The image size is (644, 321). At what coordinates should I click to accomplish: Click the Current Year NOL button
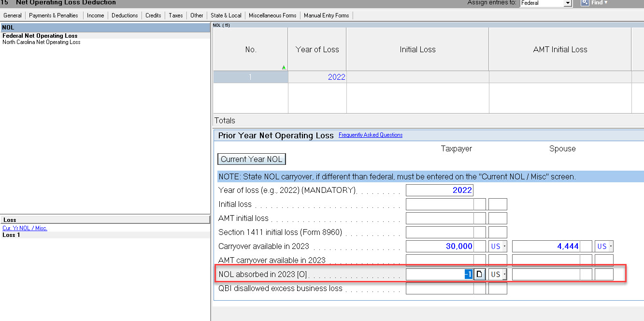[x=251, y=159]
